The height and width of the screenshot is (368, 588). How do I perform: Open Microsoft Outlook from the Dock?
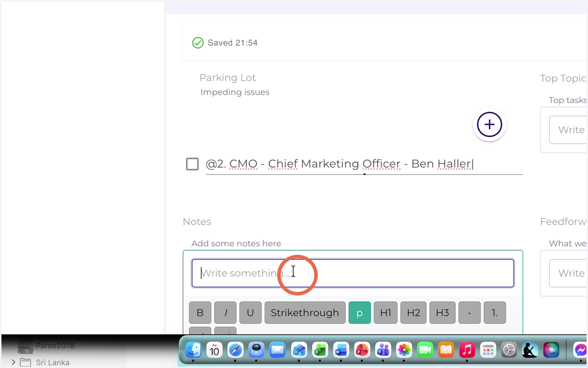[x=299, y=350]
